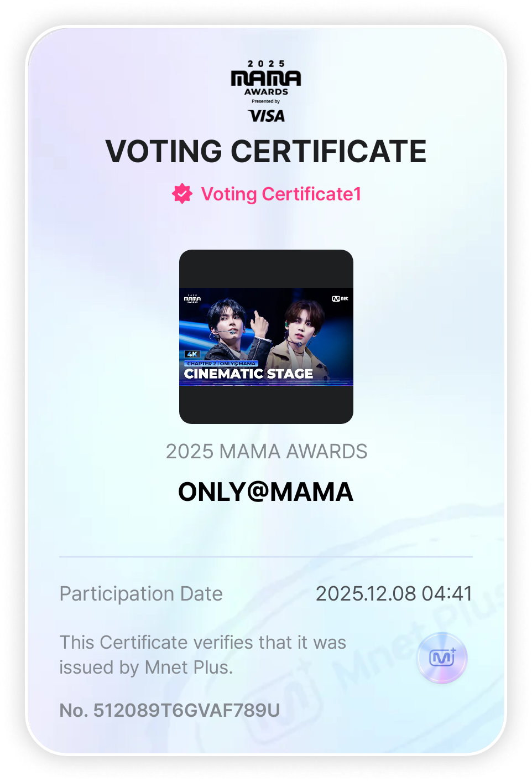Click the 2025 MAMA AWARDS caption
Image resolution: width=532 pixels, height=781 pixels.
point(267,452)
